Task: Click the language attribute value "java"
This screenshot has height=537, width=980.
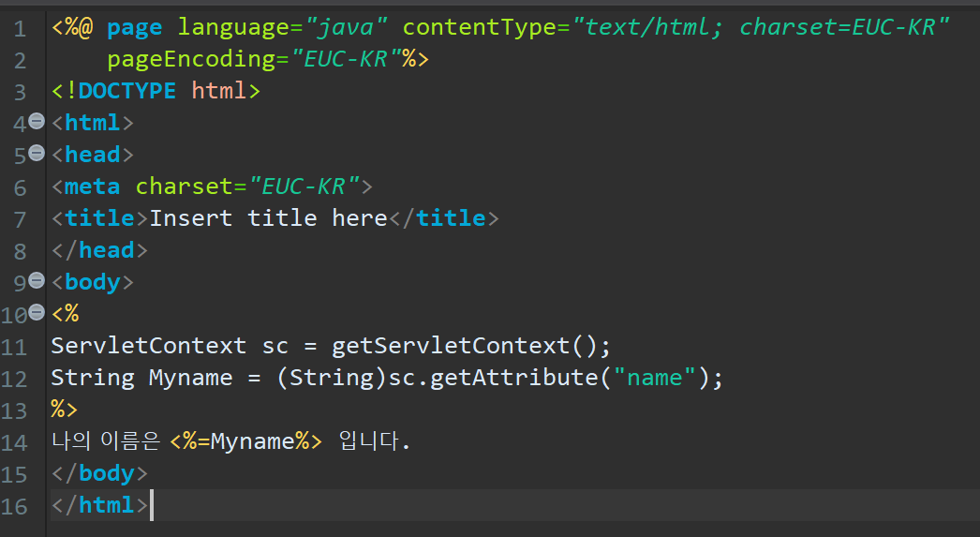Action: (347, 27)
